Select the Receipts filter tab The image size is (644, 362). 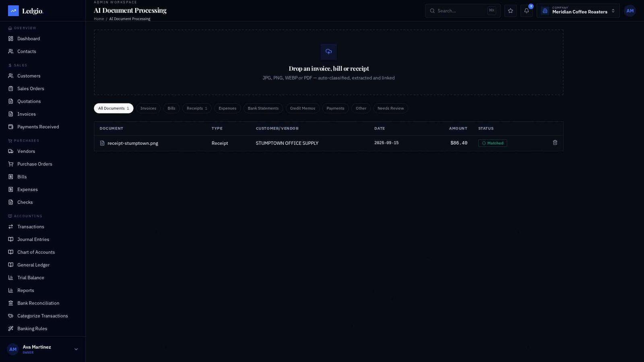coord(197,108)
